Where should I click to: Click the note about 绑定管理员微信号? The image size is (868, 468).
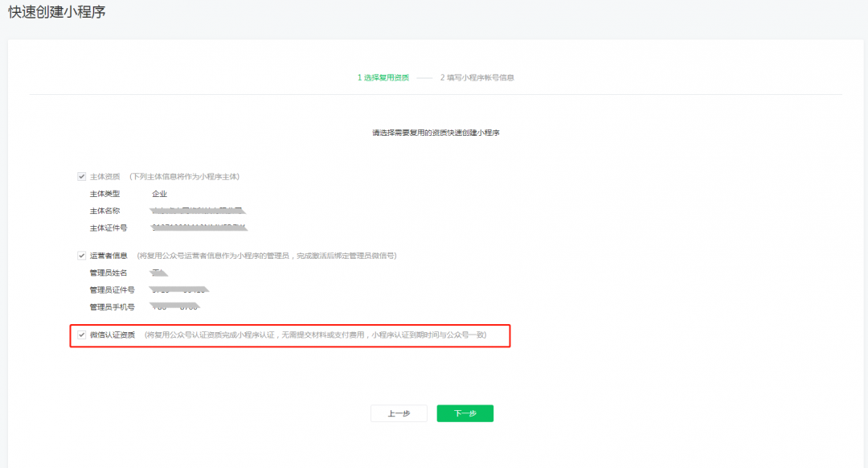pos(267,256)
